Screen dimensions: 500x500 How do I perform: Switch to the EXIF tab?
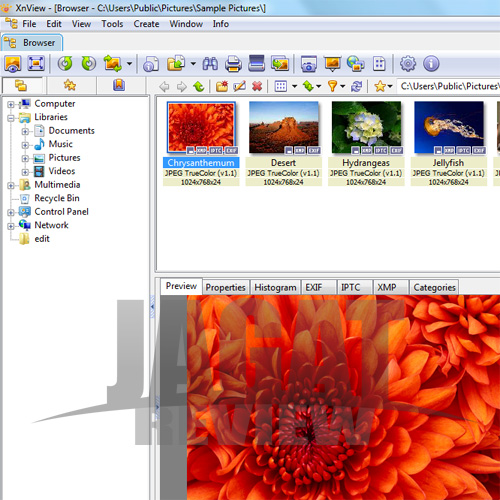318,287
